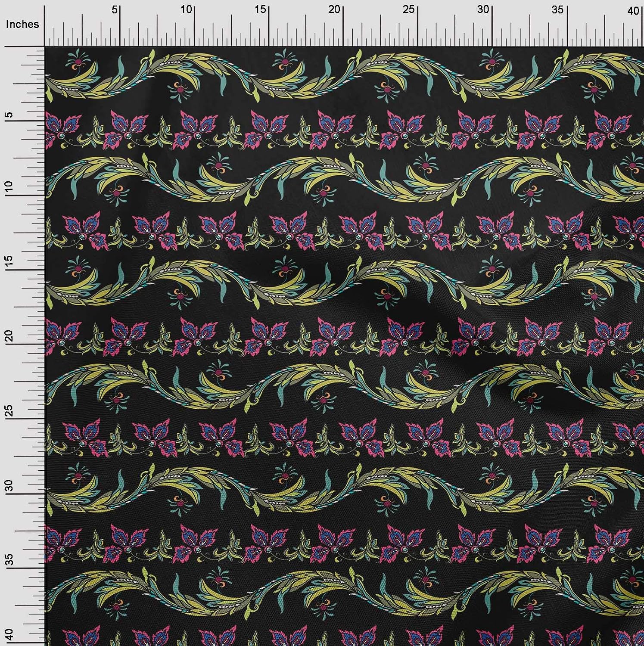This screenshot has height=646, width=644.
Task: Click the "Inches" unit label
Action: click(x=22, y=25)
